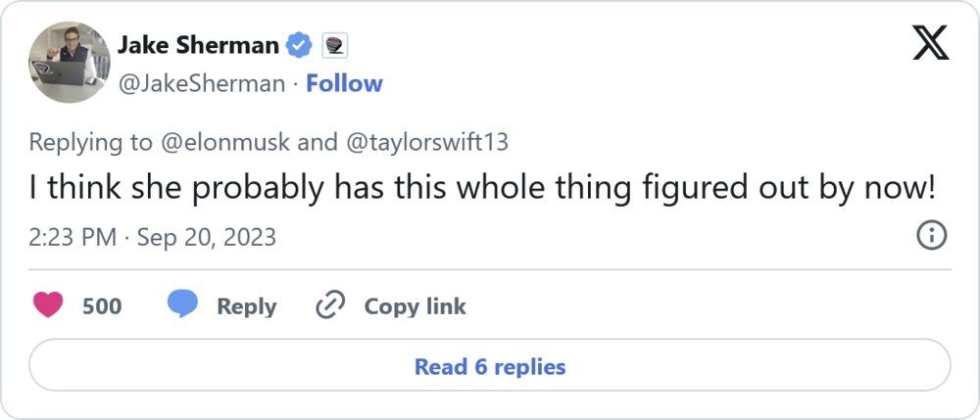
Task: Click the Jake Sherman display name
Action: (x=198, y=44)
